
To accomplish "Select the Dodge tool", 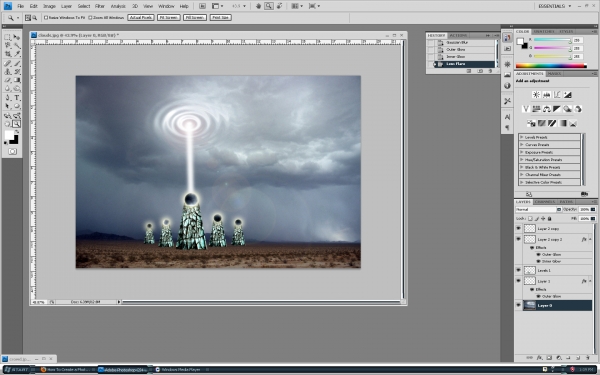I will coord(17,88).
